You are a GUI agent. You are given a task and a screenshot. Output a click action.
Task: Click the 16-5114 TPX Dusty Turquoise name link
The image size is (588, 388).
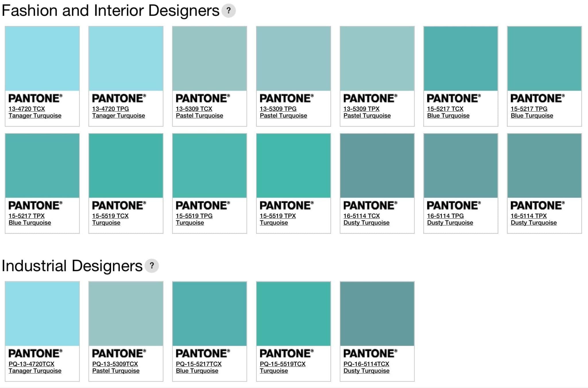click(x=533, y=223)
